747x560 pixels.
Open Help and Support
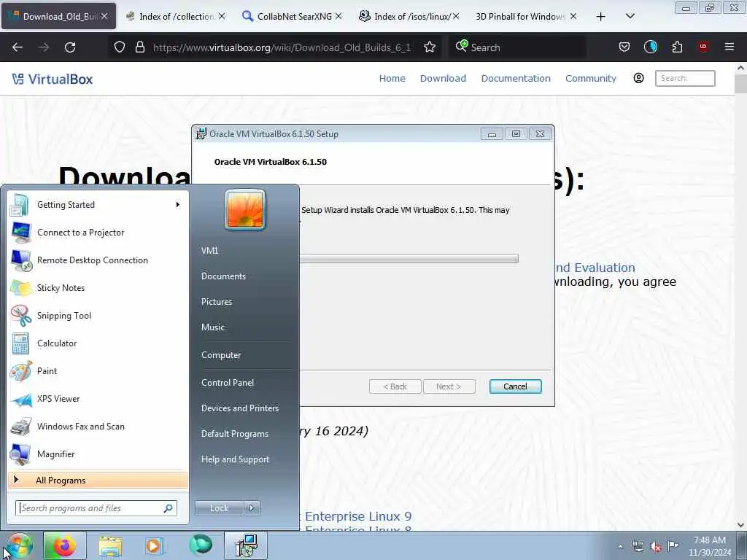tap(236, 459)
